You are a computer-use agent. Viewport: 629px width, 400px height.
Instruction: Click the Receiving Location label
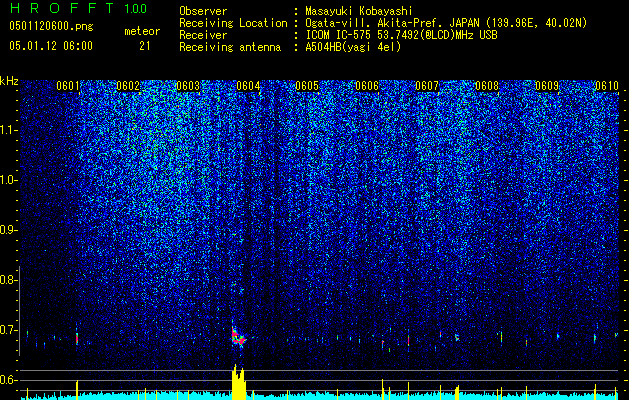click(233, 24)
